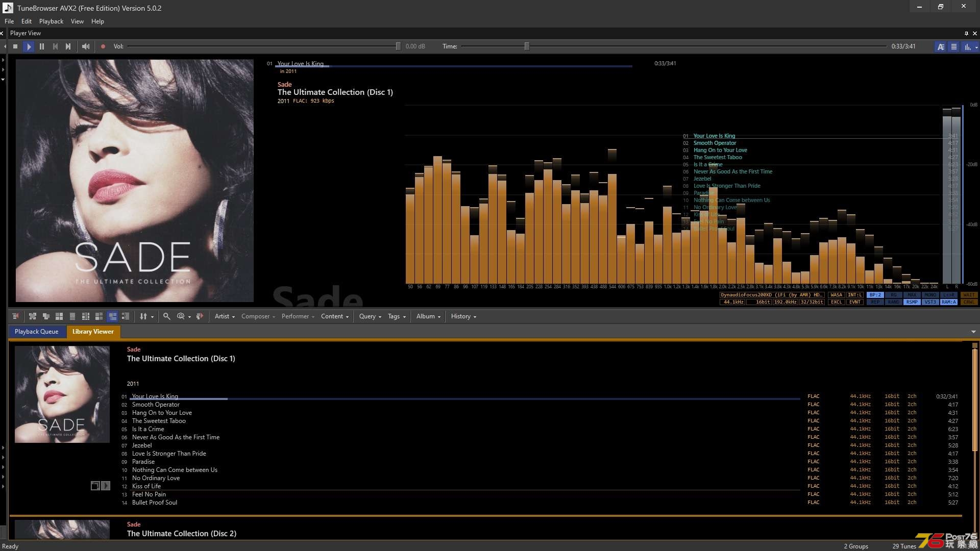Switch to Playback Queue tab
This screenshot has width=980, height=551.
click(37, 332)
